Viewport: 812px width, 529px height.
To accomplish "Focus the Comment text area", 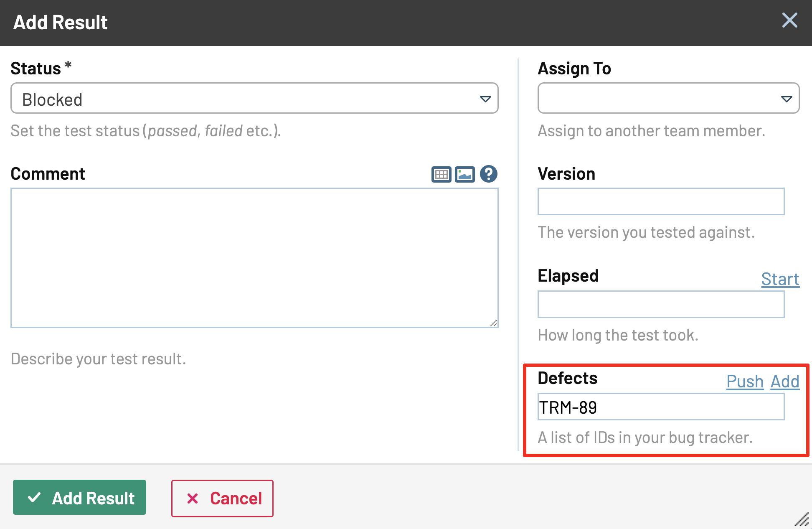I will tap(254, 257).
